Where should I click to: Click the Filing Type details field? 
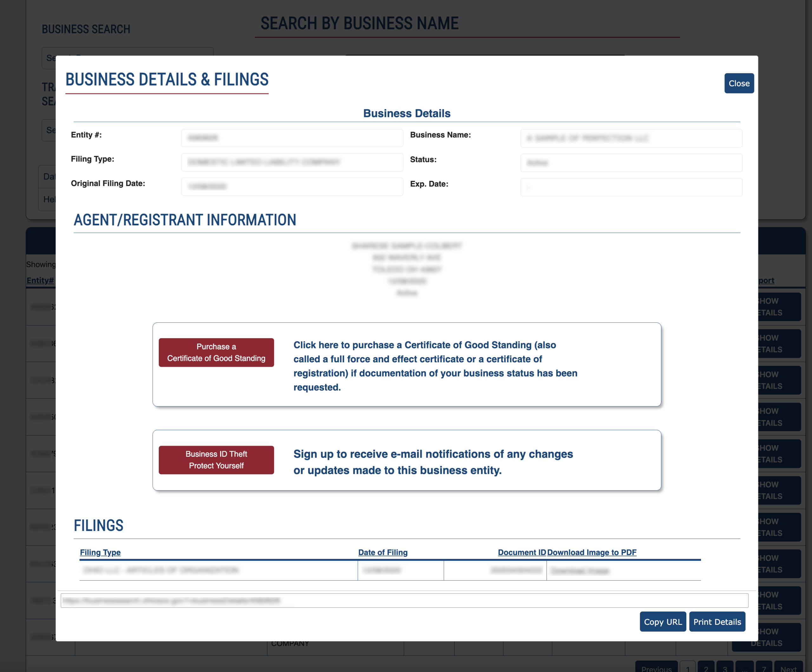(292, 162)
